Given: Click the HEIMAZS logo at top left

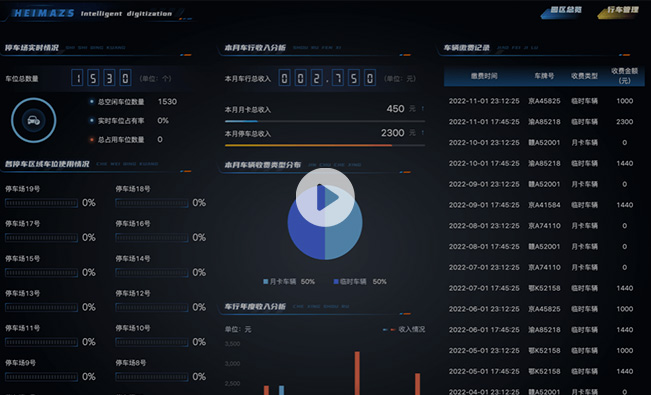Looking at the screenshot, I should click(44, 13).
